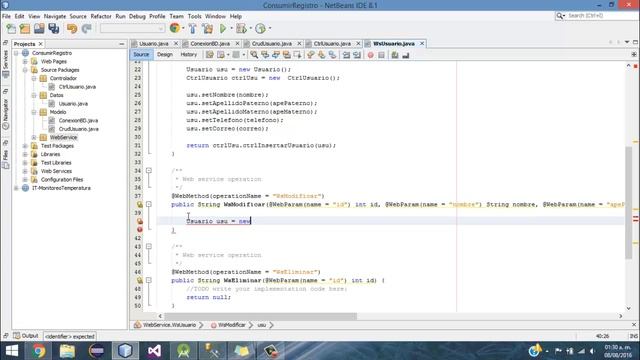Open Chrome from the Windows taskbar
Image resolution: width=640 pixels, height=360 pixels.
(39, 351)
